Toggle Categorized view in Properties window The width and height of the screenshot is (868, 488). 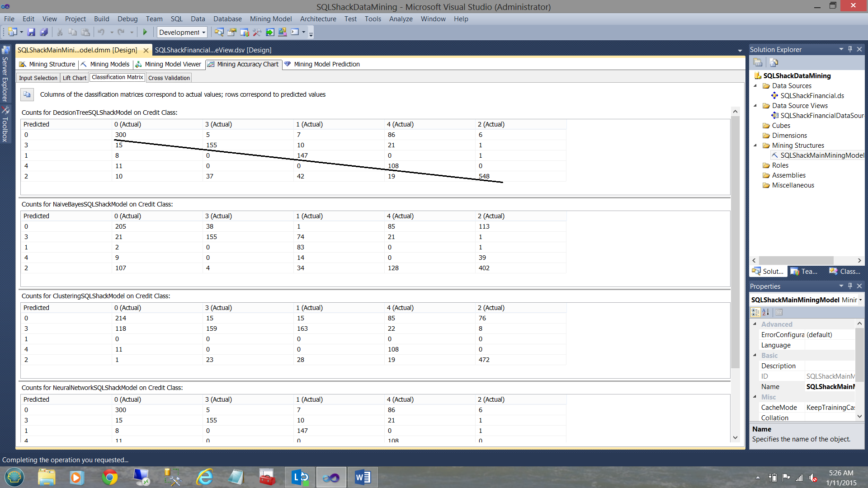tap(755, 312)
